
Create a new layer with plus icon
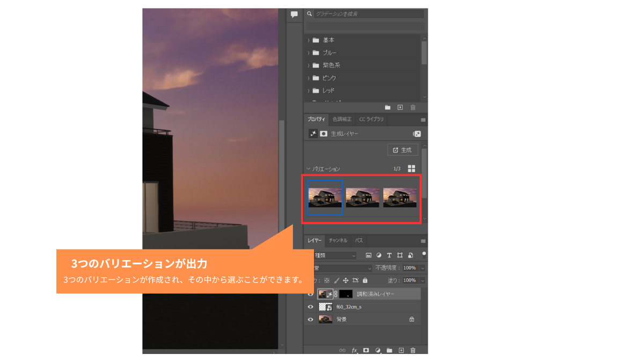coord(401,350)
